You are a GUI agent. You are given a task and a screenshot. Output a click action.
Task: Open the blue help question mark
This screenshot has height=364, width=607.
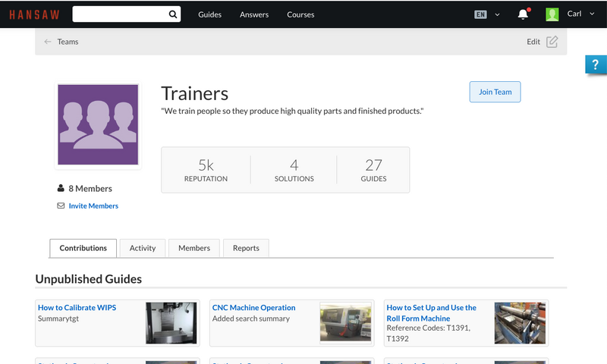click(596, 65)
